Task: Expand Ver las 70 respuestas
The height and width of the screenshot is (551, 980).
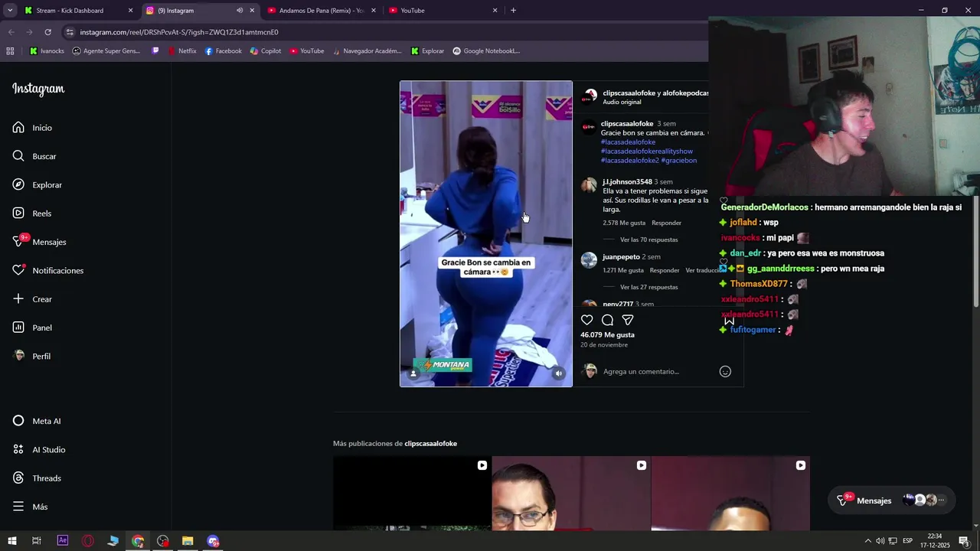Action: (648, 240)
